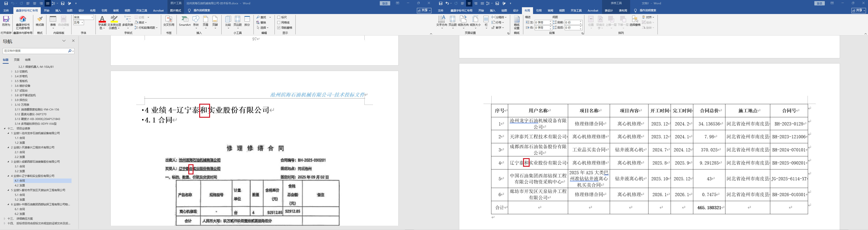
Task: Collapse 4 业绩4-辽宁泰和实业股份有限公司 heading
Action: (8, 176)
